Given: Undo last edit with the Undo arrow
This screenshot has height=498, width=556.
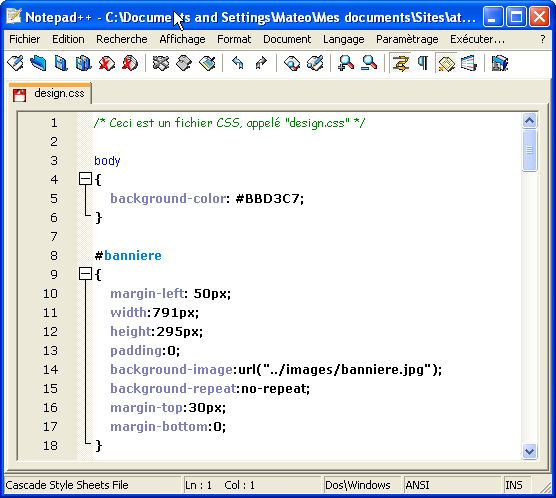Looking at the screenshot, I should [238, 64].
